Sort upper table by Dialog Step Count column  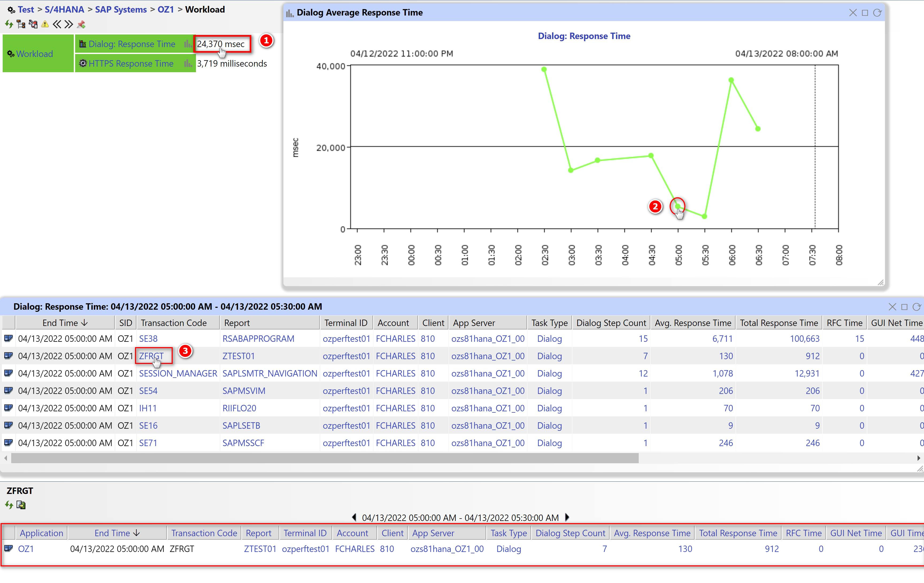tap(611, 323)
